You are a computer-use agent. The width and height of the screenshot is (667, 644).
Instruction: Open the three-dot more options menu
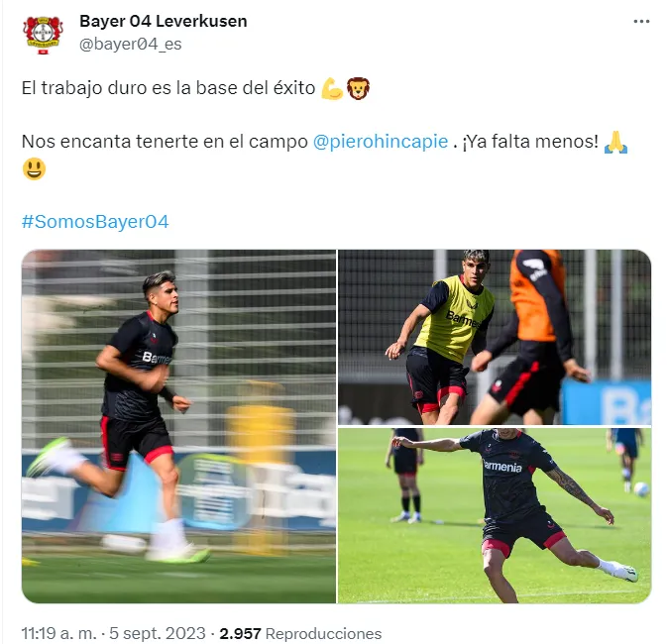pos(641,21)
